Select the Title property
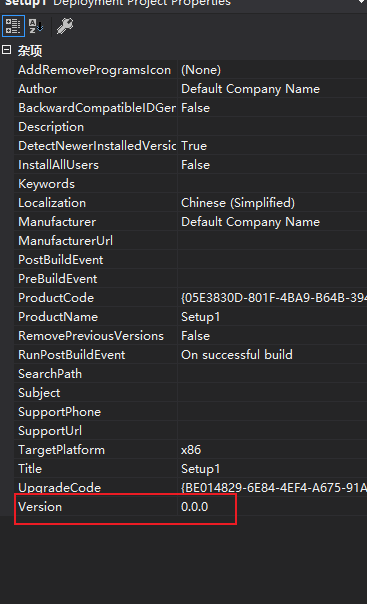This screenshot has height=604, width=367. click(30, 468)
